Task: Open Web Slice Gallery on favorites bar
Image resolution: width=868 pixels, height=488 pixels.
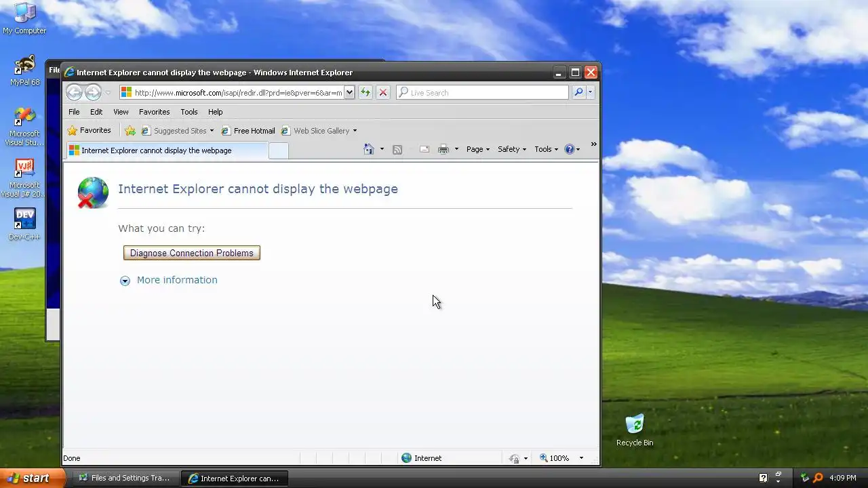Action: [x=319, y=131]
